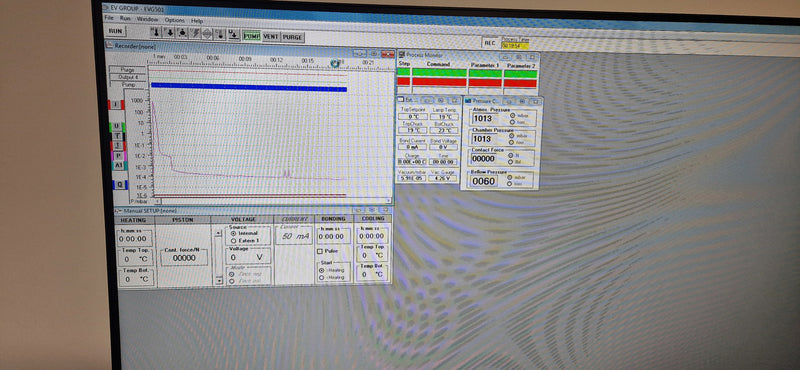Open the Options menu
The height and width of the screenshot is (370, 800).
(174, 20)
